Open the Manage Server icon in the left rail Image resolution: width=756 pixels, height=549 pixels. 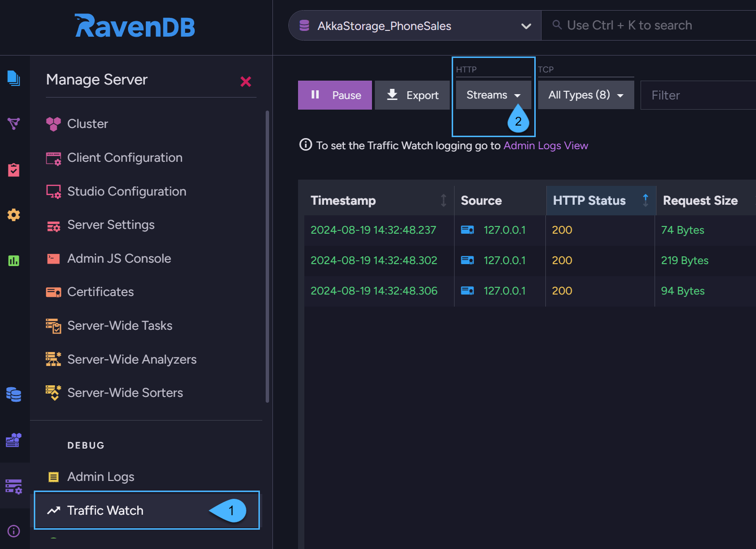coord(14,486)
